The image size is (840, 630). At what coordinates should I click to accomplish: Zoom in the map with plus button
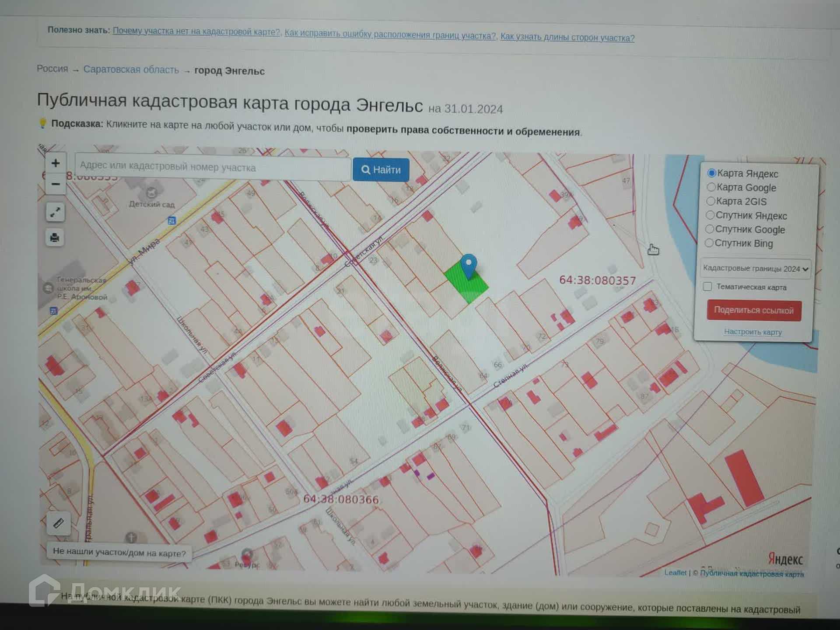pos(56,163)
